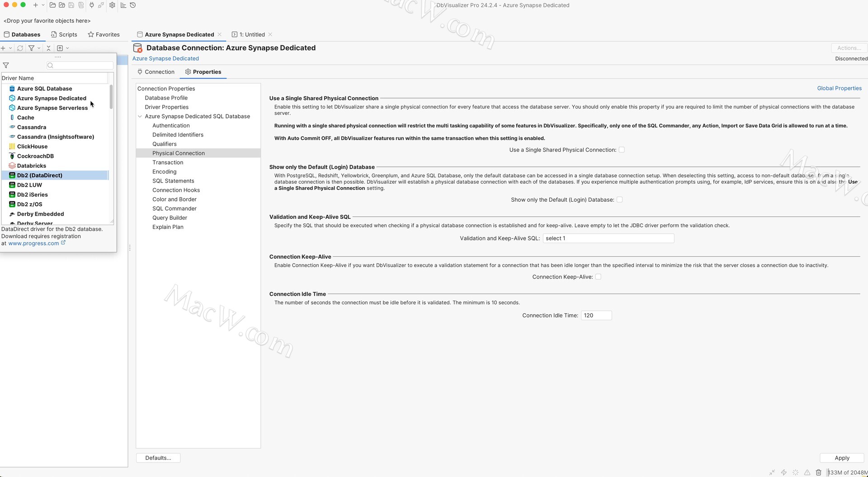868x477 pixels.
Task: Select Authentication in properties tree
Action: point(171,126)
